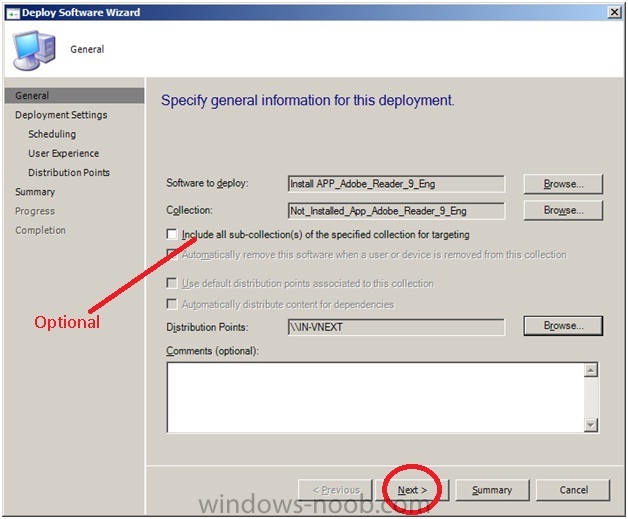Click the wizard title bar icon
This screenshot has width=628, height=519.
click(13, 13)
